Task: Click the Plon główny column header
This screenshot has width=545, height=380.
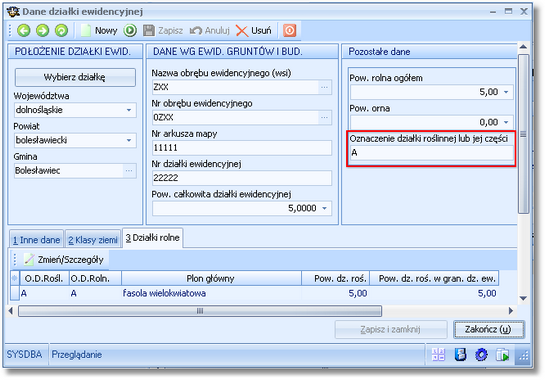Action: point(211,278)
